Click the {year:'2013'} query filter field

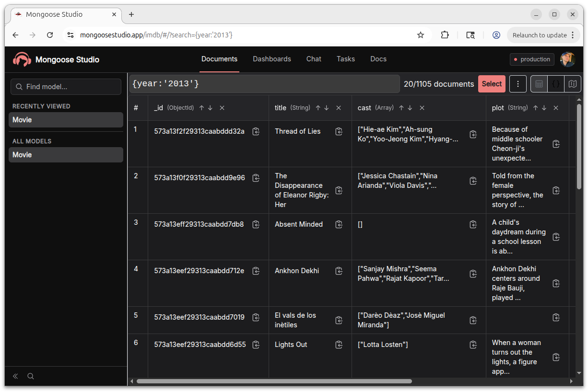(x=264, y=84)
